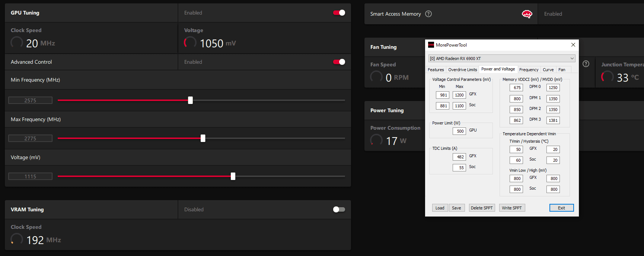Click the DPM 2 VDDCI field 850

click(516, 110)
